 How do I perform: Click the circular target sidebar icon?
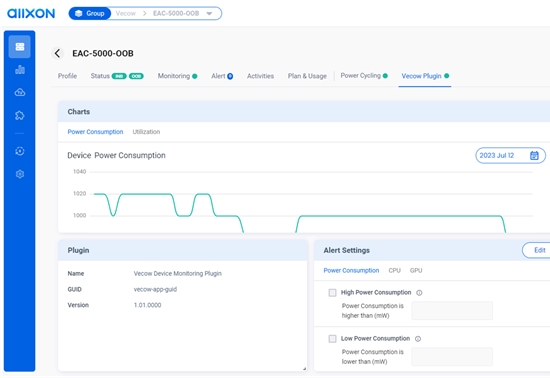(20, 151)
